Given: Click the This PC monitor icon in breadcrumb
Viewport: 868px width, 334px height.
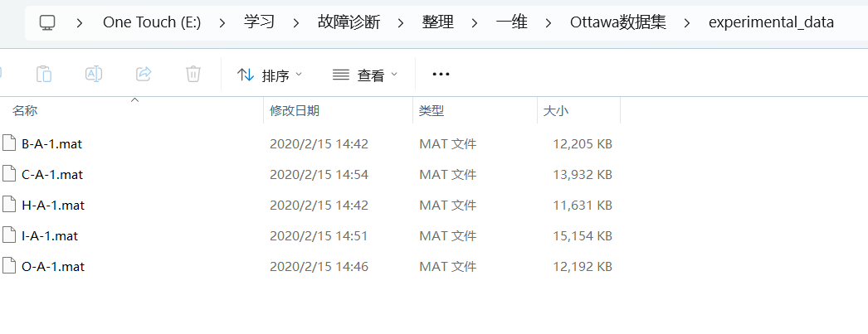Looking at the screenshot, I should [x=47, y=22].
